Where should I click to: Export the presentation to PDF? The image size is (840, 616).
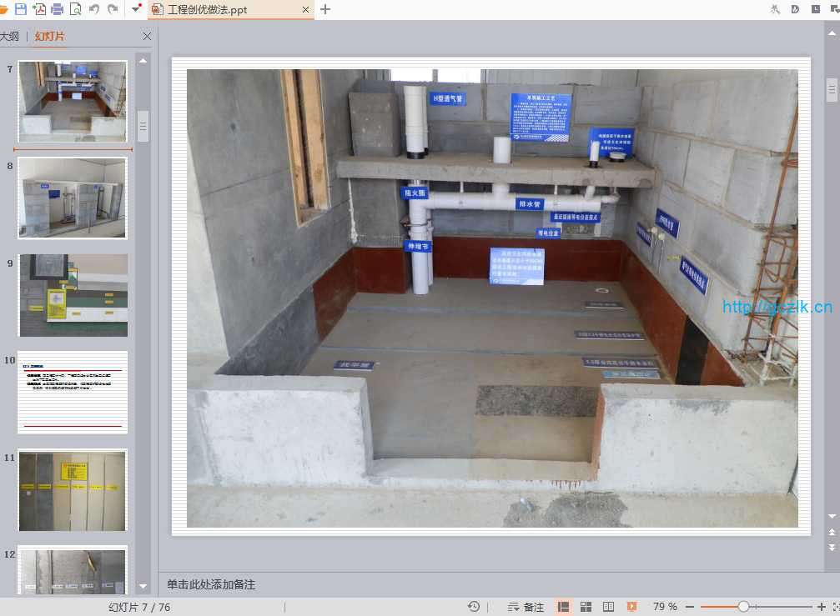(x=39, y=9)
